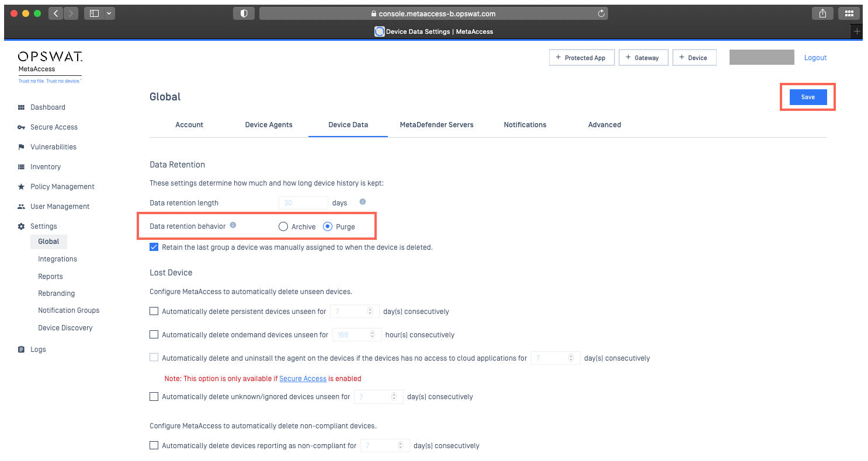Screen dimensions: 868x461
Task: Open the Notifications tab
Action: tap(525, 125)
